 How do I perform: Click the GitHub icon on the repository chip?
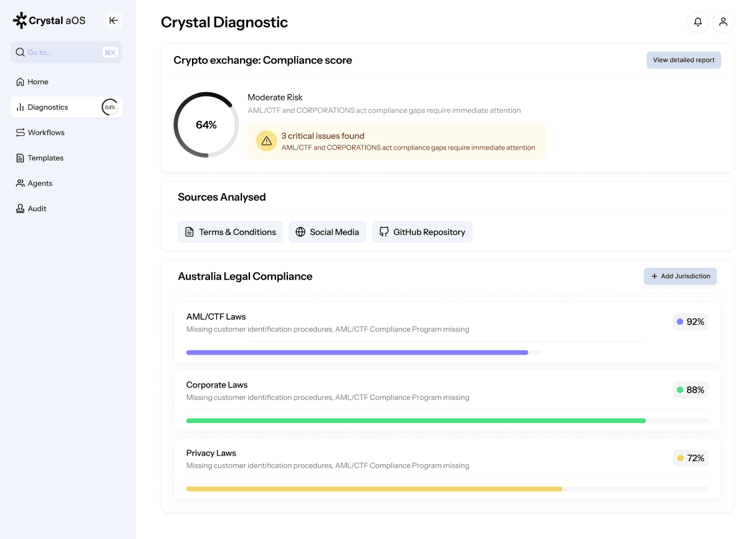click(383, 231)
